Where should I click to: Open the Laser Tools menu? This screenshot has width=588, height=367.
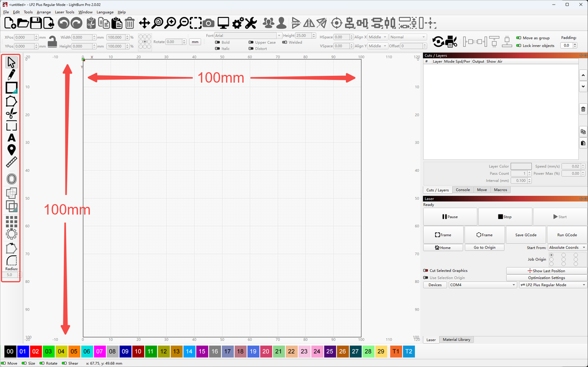pyautogui.click(x=64, y=12)
